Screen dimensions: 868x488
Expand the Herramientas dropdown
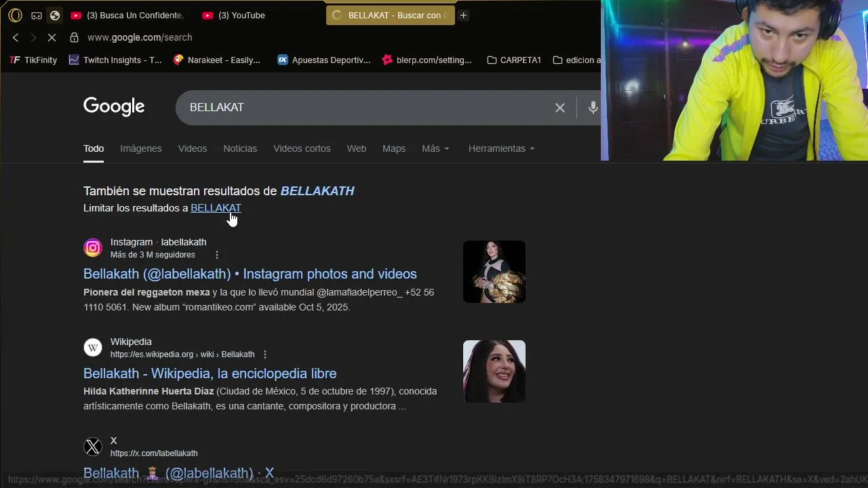tap(501, 148)
